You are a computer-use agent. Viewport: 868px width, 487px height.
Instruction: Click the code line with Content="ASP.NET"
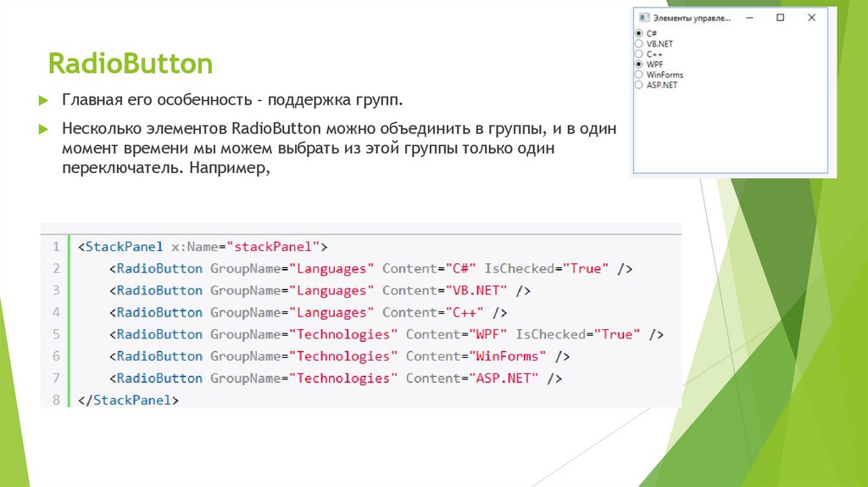(x=336, y=378)
